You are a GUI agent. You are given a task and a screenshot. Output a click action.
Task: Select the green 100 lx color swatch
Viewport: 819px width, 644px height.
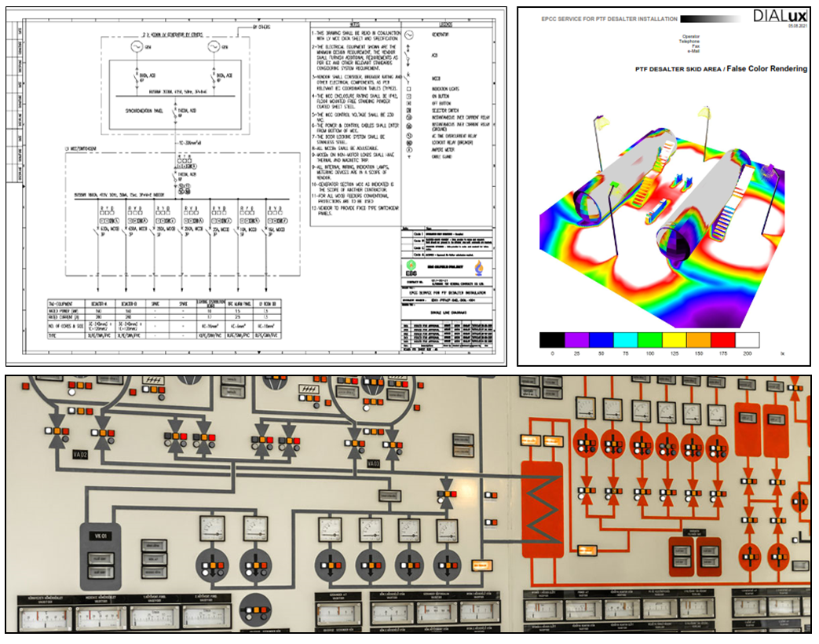pos(649,340)
